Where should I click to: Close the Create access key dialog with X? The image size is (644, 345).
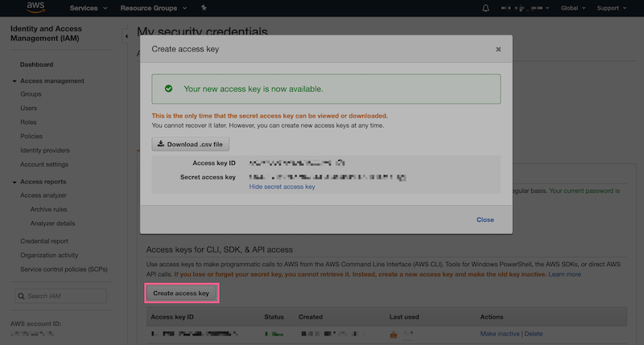498,49
